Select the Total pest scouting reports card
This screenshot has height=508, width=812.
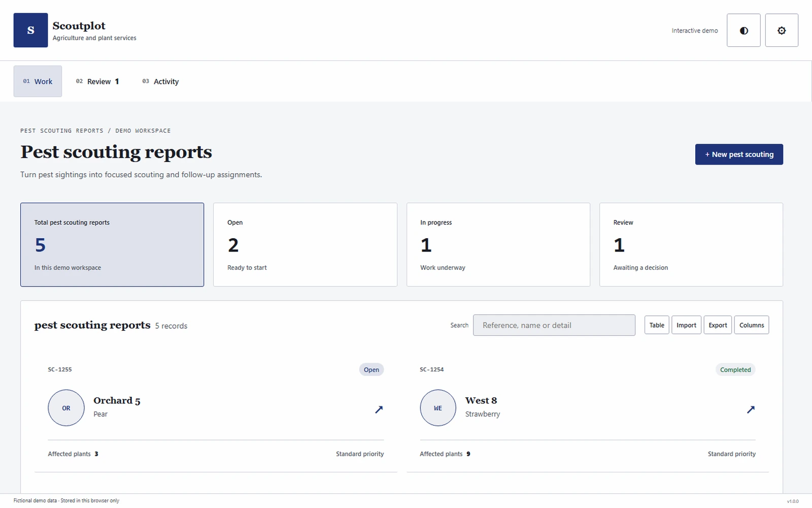pos(112,245)
